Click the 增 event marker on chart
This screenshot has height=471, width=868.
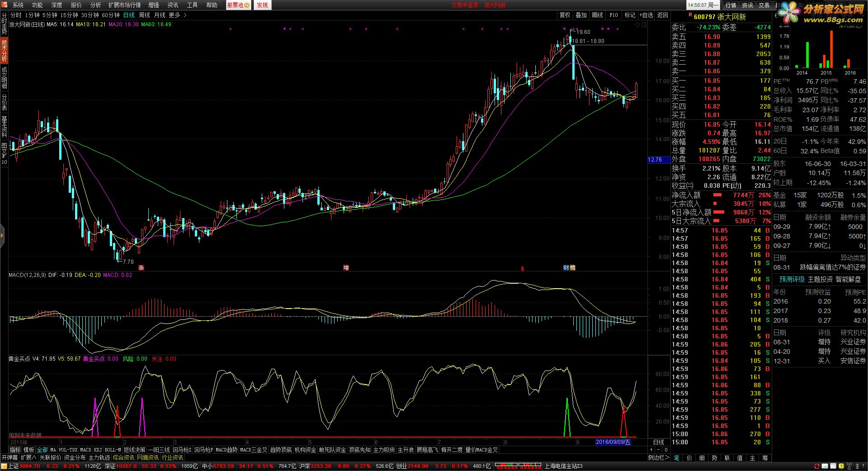pos(346,267)
